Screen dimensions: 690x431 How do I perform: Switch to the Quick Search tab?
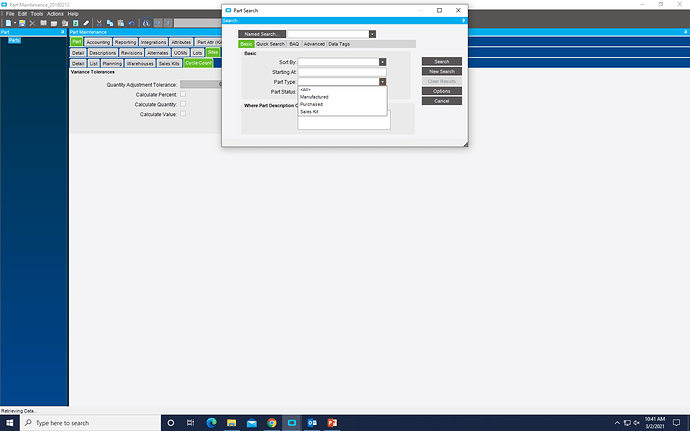[x=270, y=44]
